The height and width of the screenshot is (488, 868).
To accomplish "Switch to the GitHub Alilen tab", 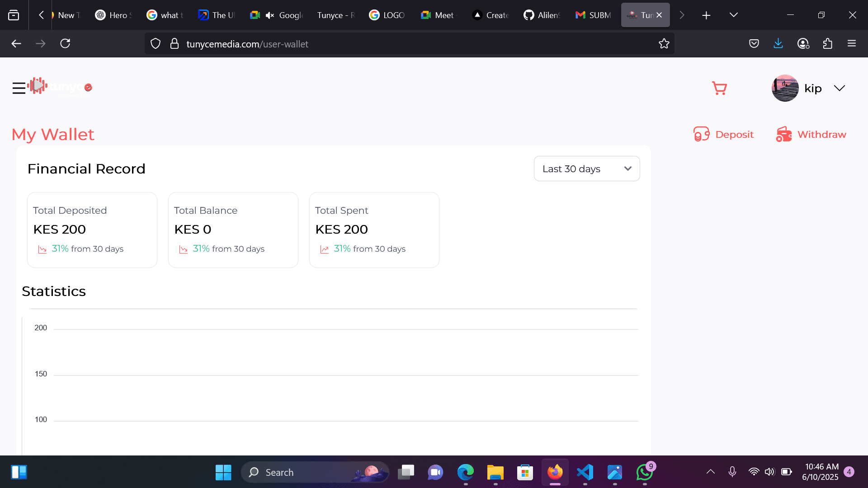I will coord(542,15).
